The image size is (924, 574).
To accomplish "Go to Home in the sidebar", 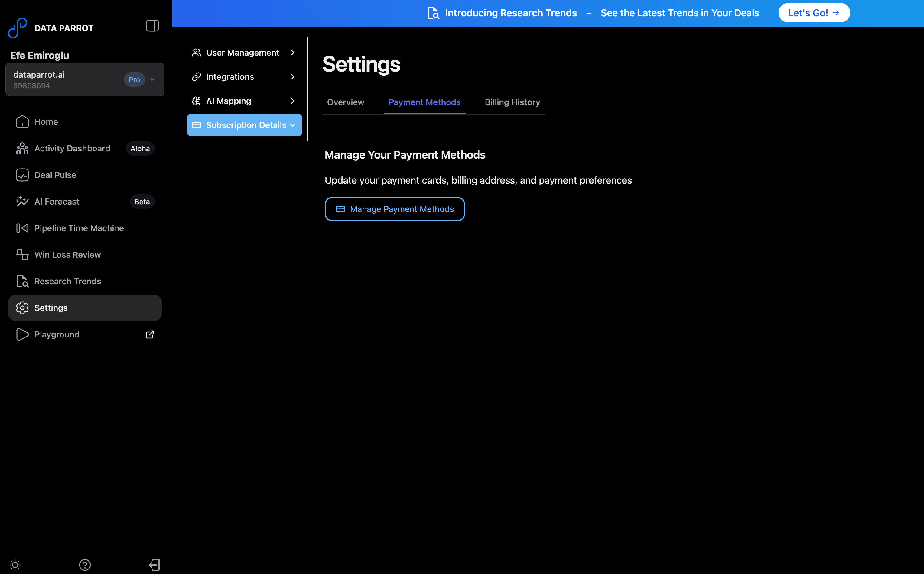I will click(x=85, y=122).
